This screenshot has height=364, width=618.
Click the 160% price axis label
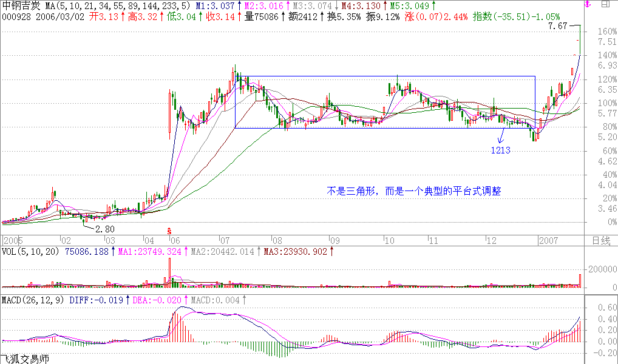[x=607, y=31]
